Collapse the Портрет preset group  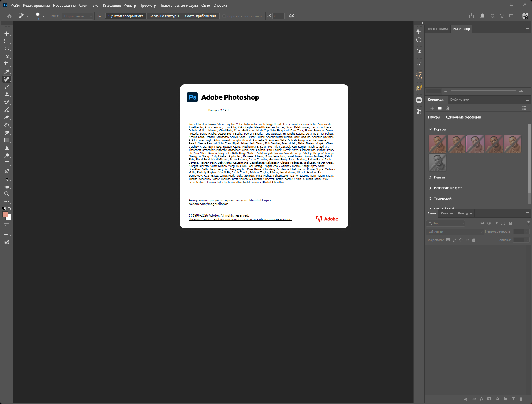pyautogui.click(x=431, y=129)
